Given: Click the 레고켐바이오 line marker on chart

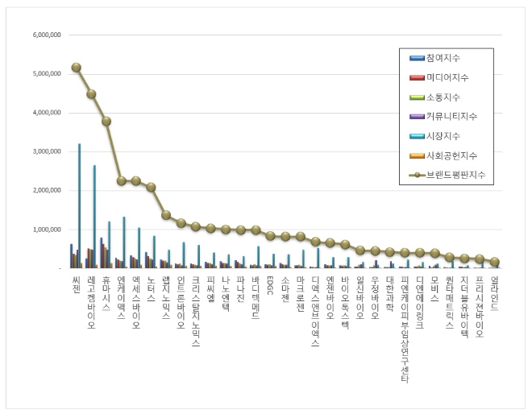Looking at the screenshot, I should point(91,94).
